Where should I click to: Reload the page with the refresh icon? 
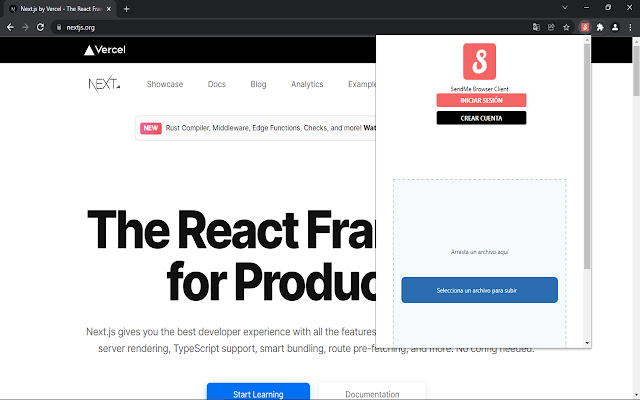[x=40, y=27]
